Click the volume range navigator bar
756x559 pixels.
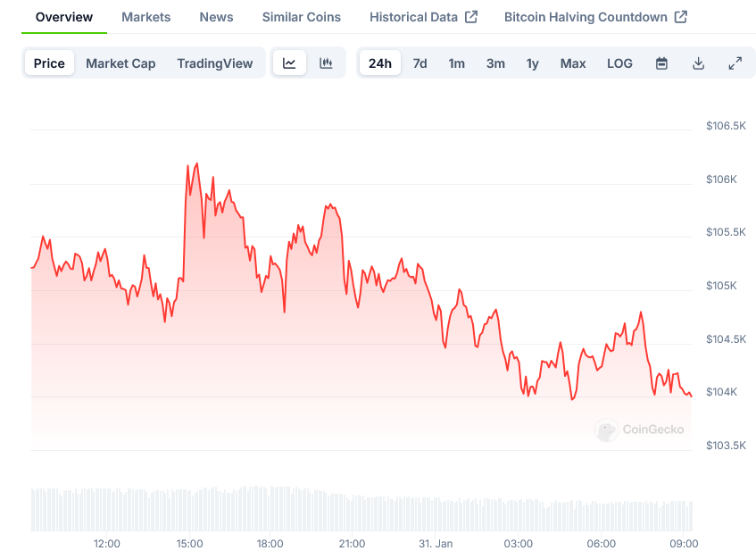361,509
